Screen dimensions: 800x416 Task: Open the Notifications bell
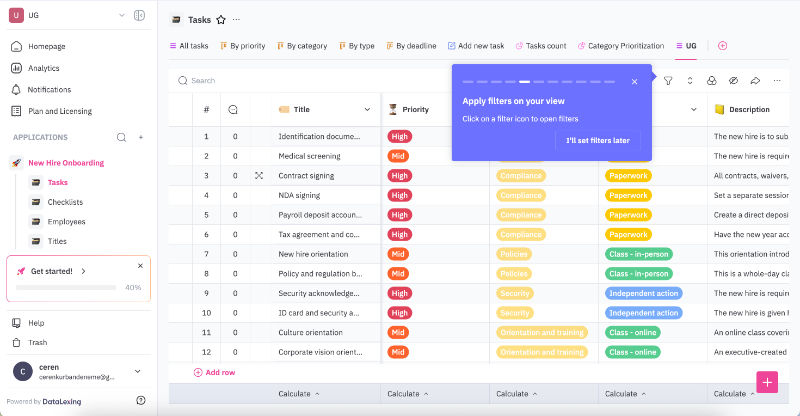pyautogui.click(x=16, y=89)
